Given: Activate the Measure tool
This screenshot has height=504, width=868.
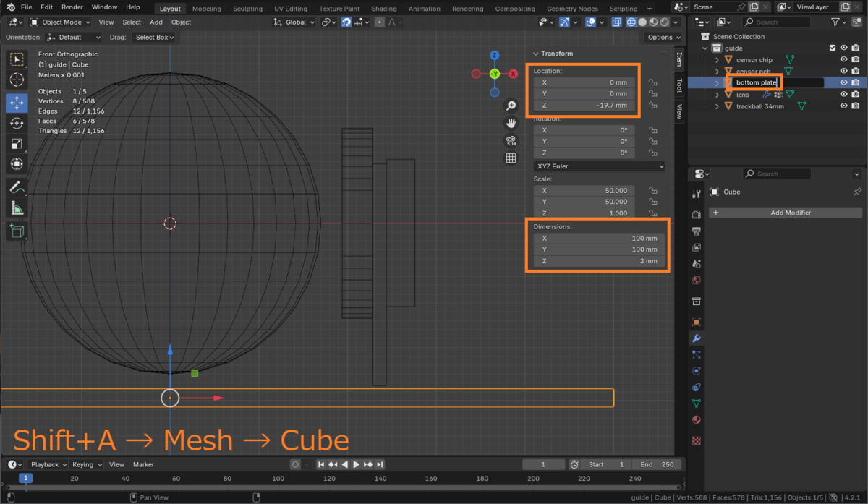Looking at the screenshot, I should click(x=17, y=209).
